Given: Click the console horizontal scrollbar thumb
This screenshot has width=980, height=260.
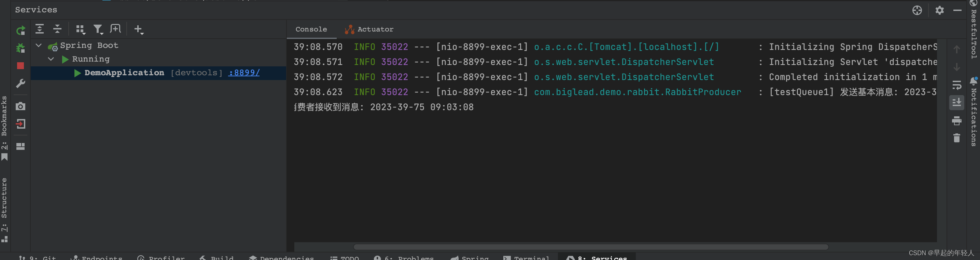Looking at the screenshot, I should (591, 247).
